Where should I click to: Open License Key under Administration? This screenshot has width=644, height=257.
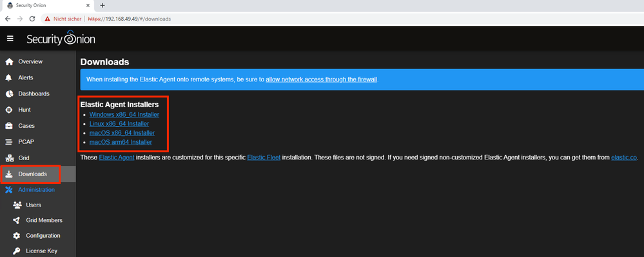click(x=38, y=251)
